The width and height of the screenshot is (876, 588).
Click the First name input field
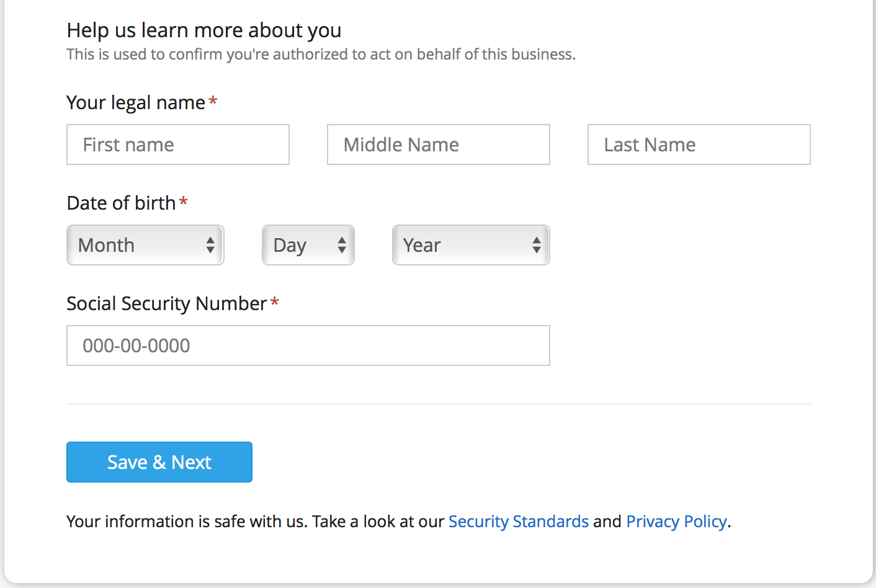178,145
